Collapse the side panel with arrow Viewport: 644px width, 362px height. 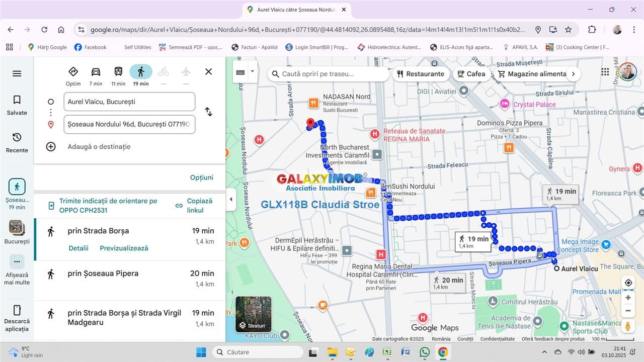click(231, 199)
